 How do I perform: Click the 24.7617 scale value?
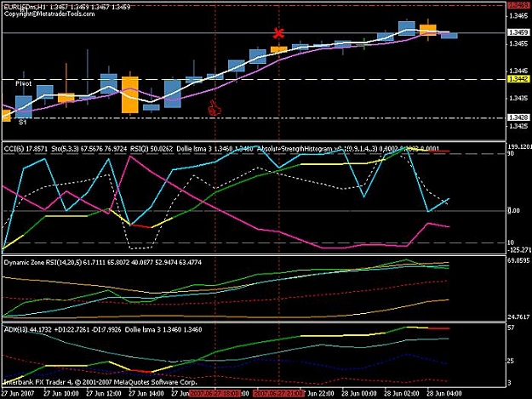click(x=518, y=317)
